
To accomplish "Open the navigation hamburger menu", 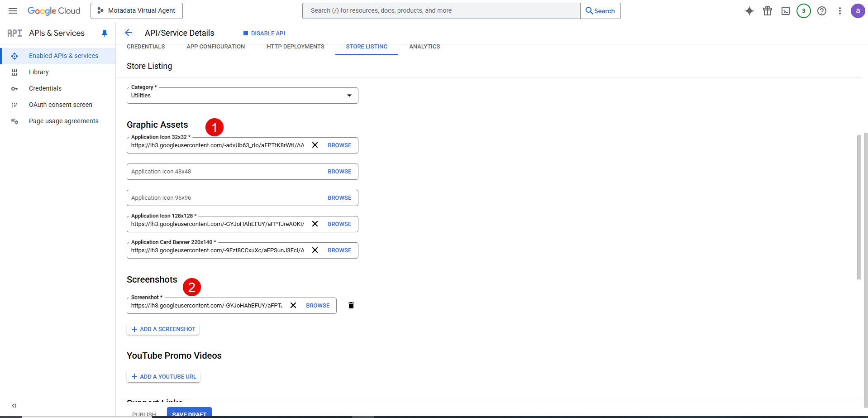I will point(12,10).
